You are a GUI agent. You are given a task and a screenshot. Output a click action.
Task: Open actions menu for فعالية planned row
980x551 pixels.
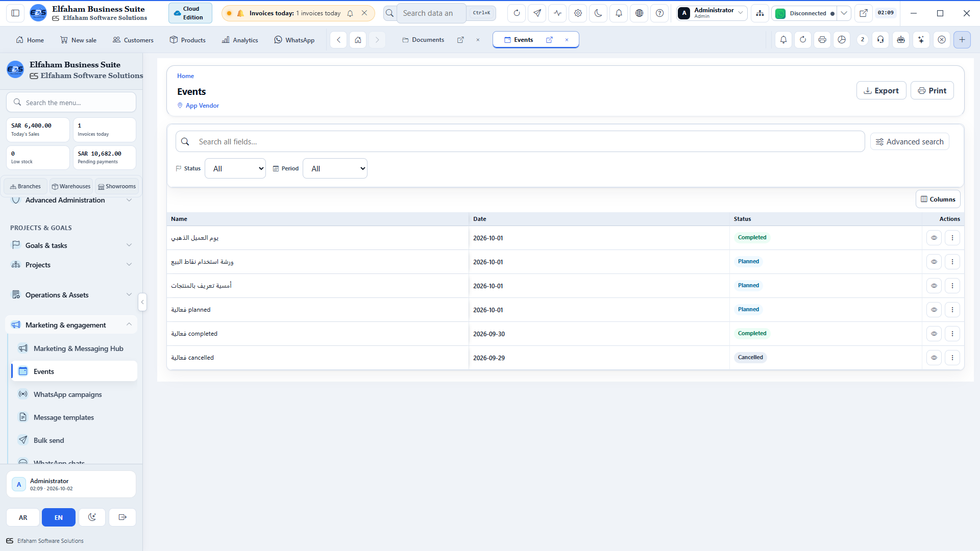[952, 310]
